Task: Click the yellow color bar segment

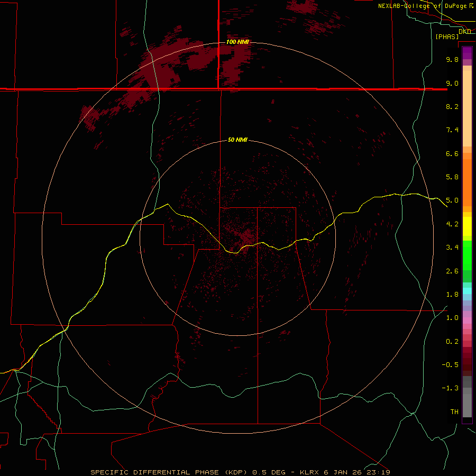Action: (467, 226)
